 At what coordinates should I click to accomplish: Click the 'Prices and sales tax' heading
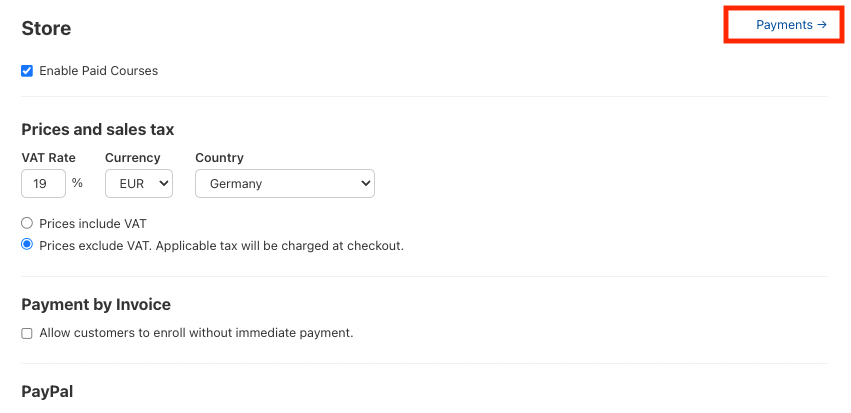pyautogui.click(x=97, y=129)
